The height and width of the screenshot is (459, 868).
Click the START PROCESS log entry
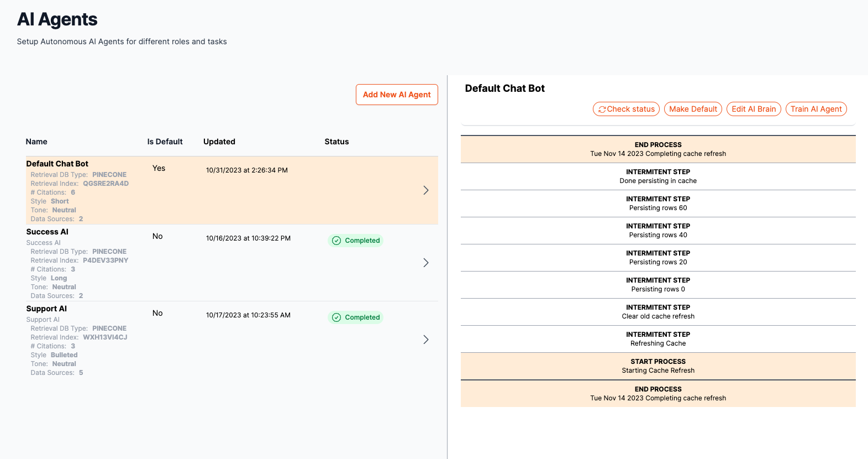point(657,366)
